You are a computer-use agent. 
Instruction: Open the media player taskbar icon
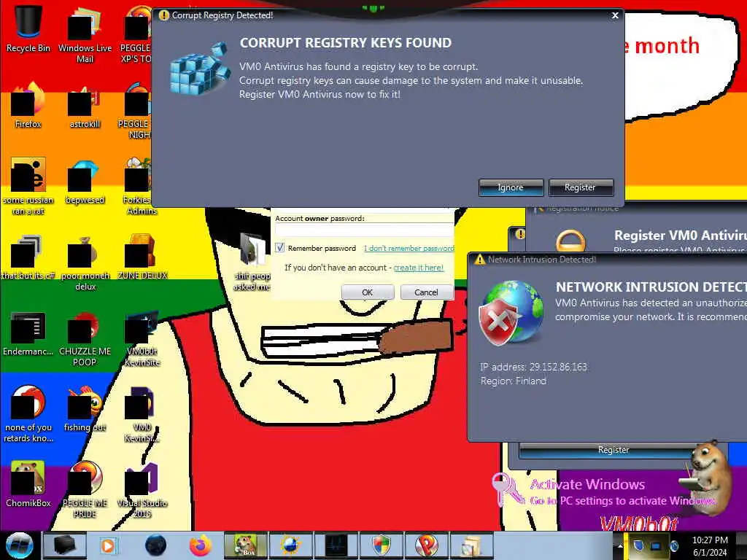pyautogui.click(x=108, y=545)
